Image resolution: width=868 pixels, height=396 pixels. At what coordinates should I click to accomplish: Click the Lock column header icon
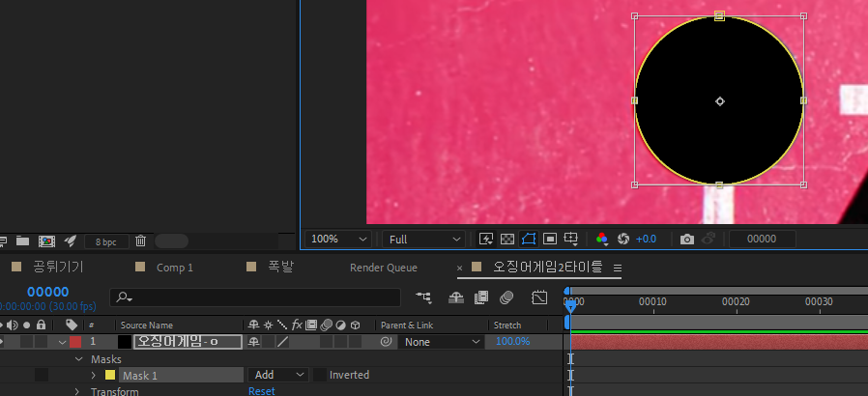coord(41,325)
